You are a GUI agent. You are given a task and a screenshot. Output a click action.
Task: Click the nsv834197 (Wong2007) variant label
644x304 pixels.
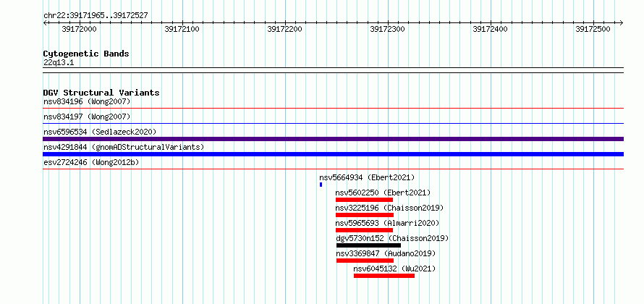tap(87, 117)
